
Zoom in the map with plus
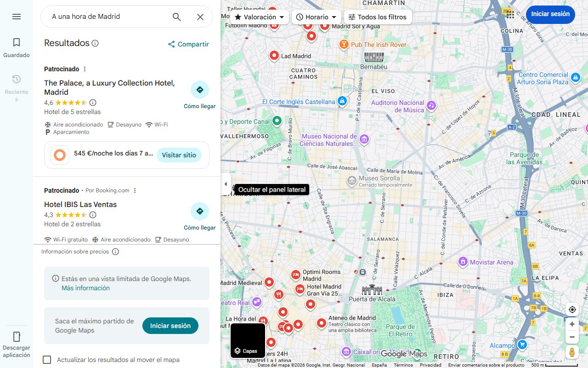point(572,324)
